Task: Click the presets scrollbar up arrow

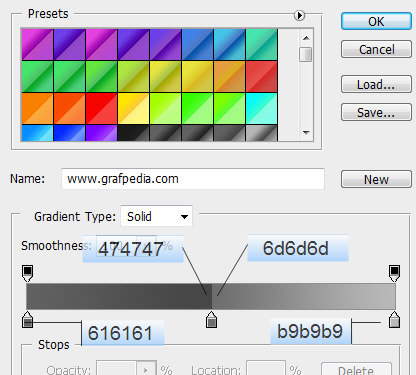Action: 306,38
